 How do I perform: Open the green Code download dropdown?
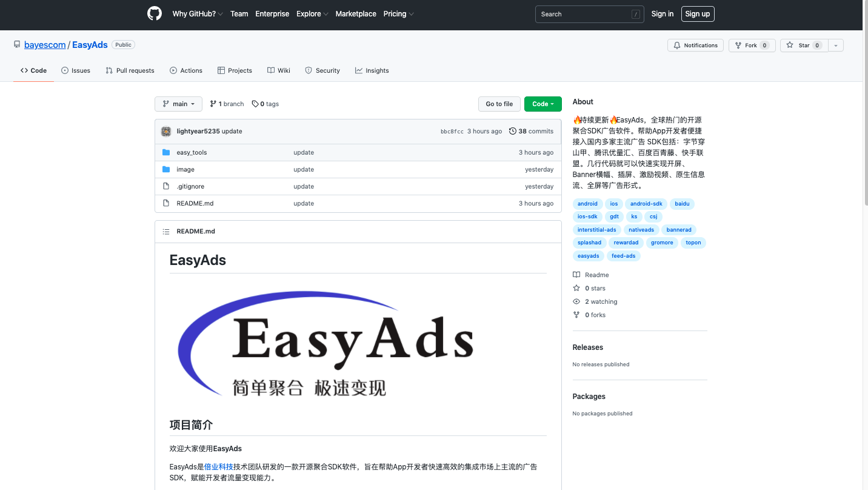tap(542, 104)
